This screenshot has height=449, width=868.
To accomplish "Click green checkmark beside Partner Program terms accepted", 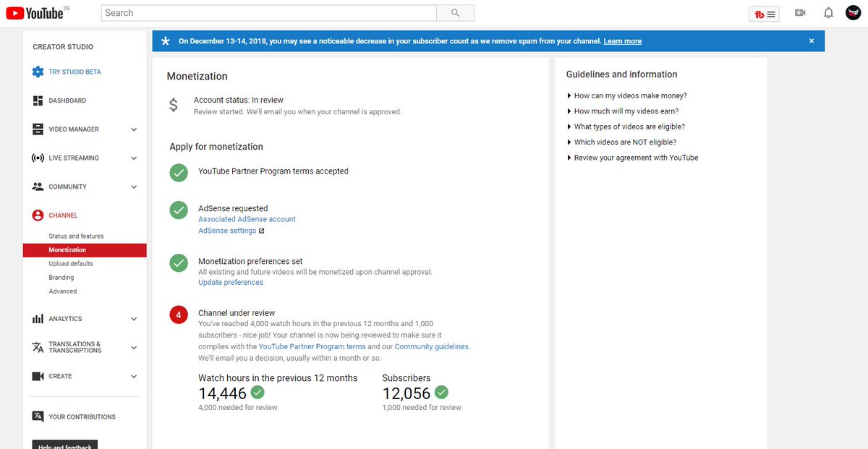I will tap(179, 172).
